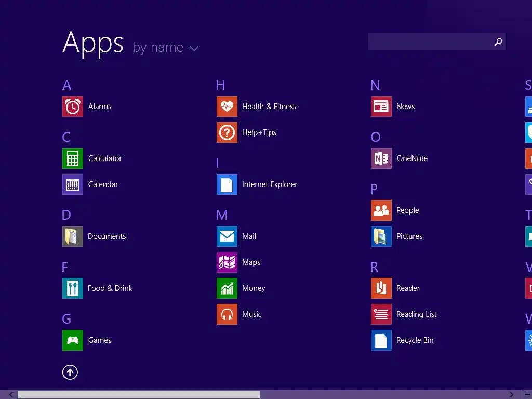Image resolution: width=532 pixels, height=399 pixels.
Task: Click the letter P group header
Action: (x=374, y=189)
